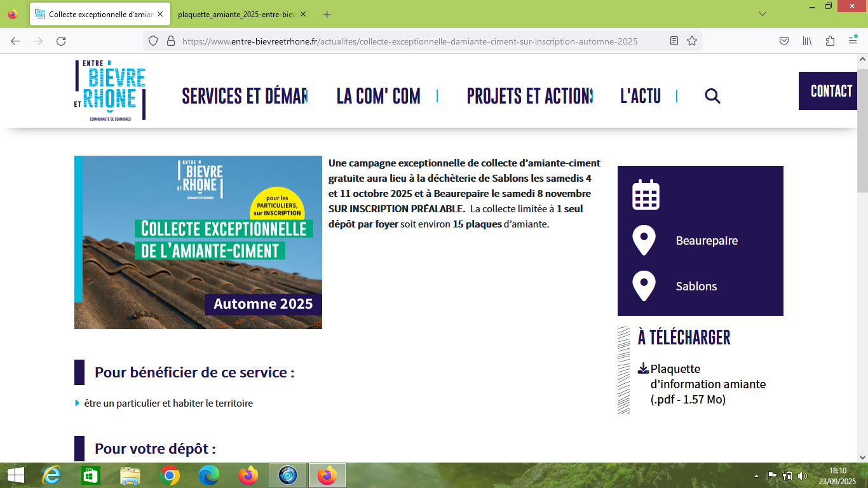Toggle reader view icon in address bar

(x=674, y=41)
